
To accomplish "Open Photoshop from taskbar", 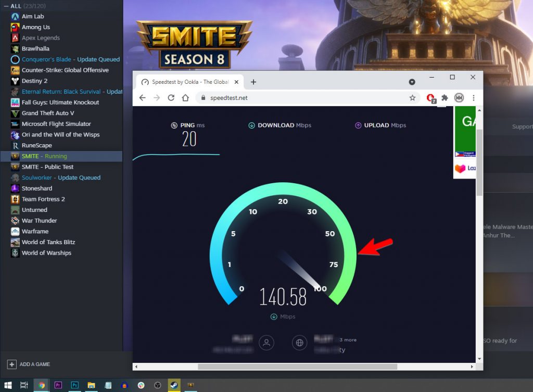I will (74, 385).
